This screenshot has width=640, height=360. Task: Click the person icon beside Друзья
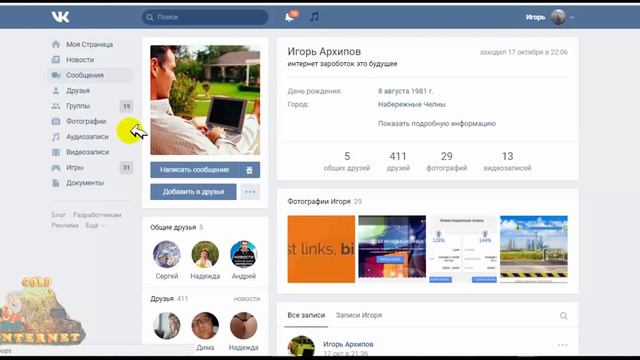(x=56, y=91)
